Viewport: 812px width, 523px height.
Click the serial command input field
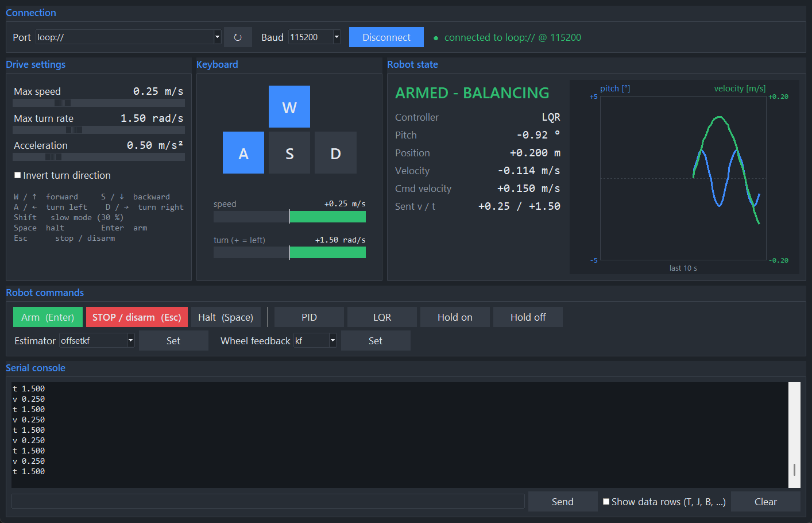[268, 501]
